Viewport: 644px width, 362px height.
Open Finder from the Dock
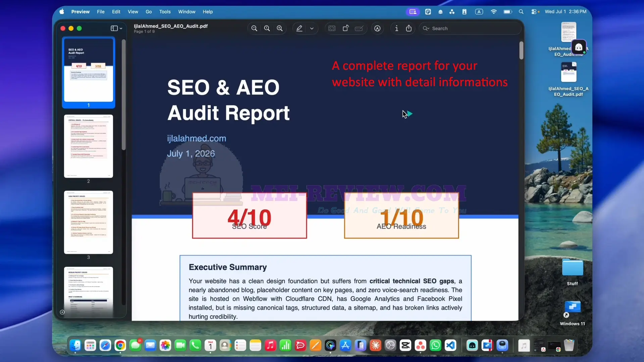click(x=75, y=345)
